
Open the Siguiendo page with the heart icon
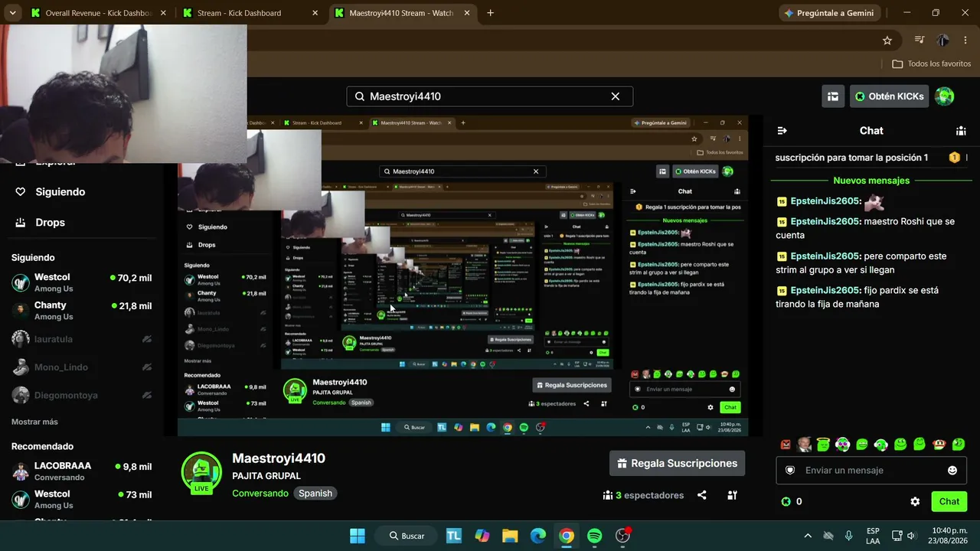(52, 192)
